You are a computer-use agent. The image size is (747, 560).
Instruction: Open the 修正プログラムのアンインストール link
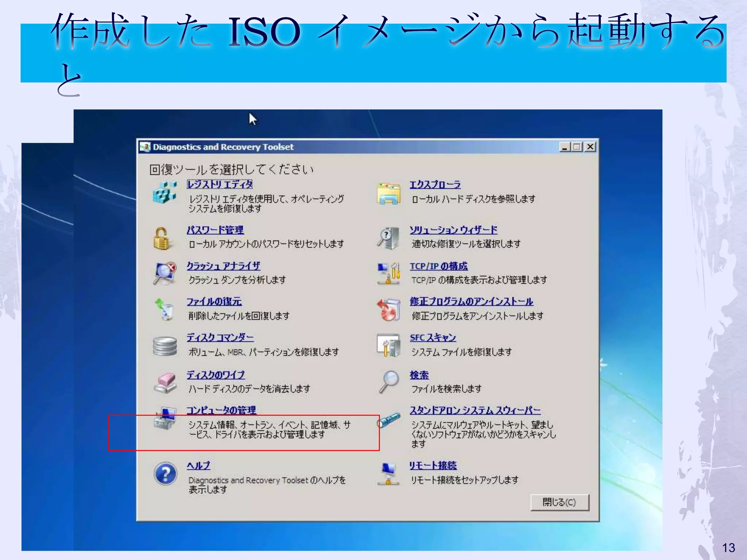pos(471,302)
